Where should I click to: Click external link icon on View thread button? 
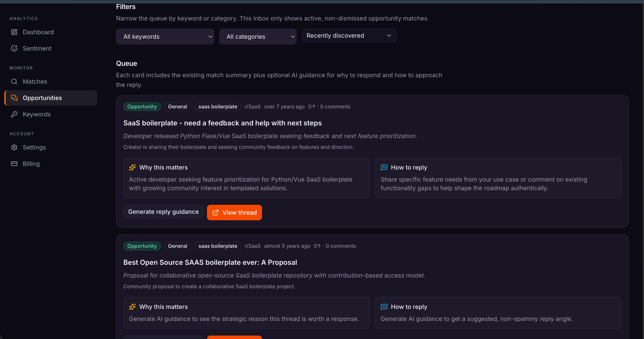coord(216,213)
